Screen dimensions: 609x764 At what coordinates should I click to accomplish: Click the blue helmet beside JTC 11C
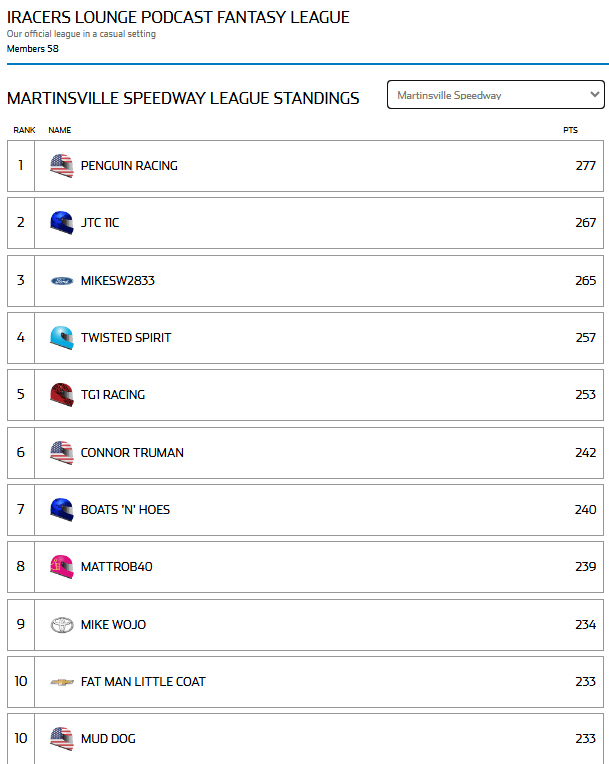pyautogui.click(x=62, y=223)
